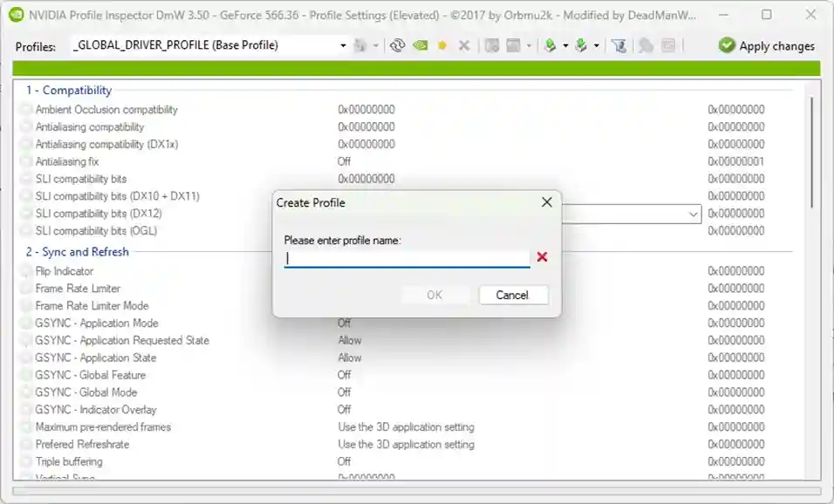Click Allow value of GSYNC - Application State
The width and height of the screenshot is (834, 504).
(350, 358)
